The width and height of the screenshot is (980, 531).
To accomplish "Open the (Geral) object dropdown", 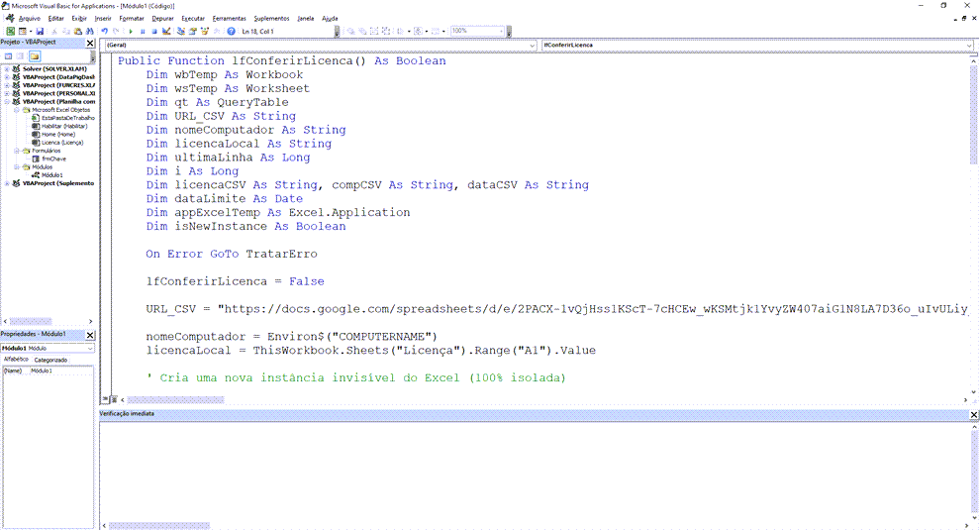I will (532, 46).
